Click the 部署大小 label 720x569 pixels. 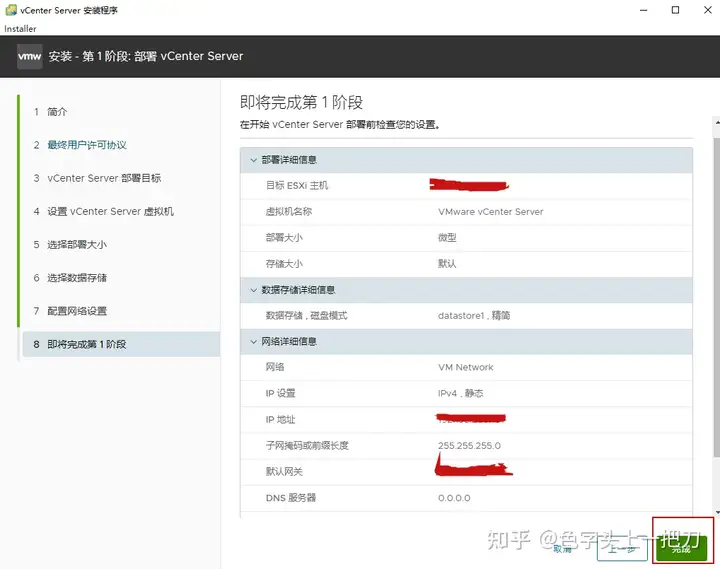point(284,238)
